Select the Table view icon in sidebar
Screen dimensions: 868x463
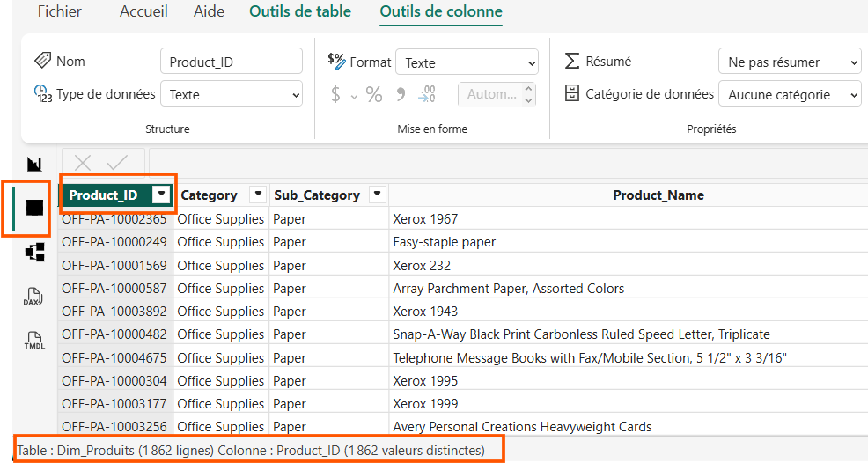tap(34, 207)
